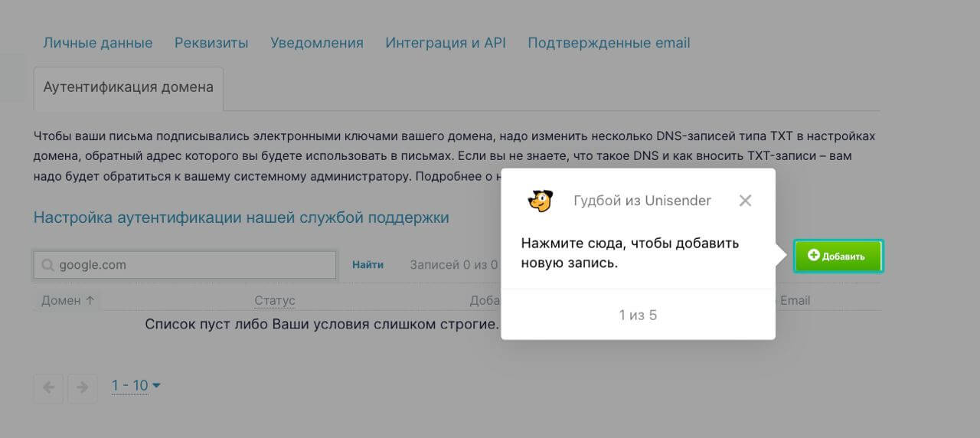Go to Уведомления tab
The image size is (980, 438).
(317, 43)
